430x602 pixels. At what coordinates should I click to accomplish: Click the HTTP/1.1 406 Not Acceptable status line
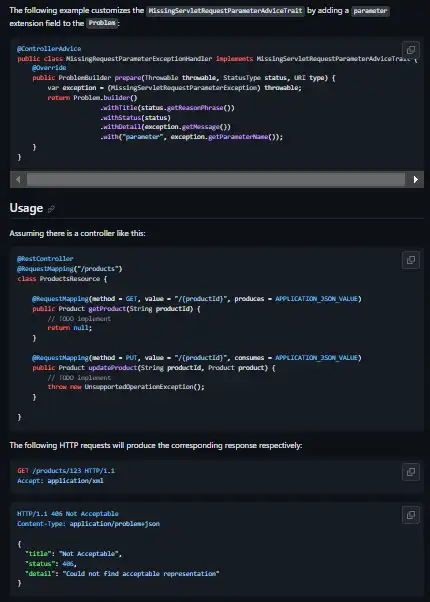point(68,514)
